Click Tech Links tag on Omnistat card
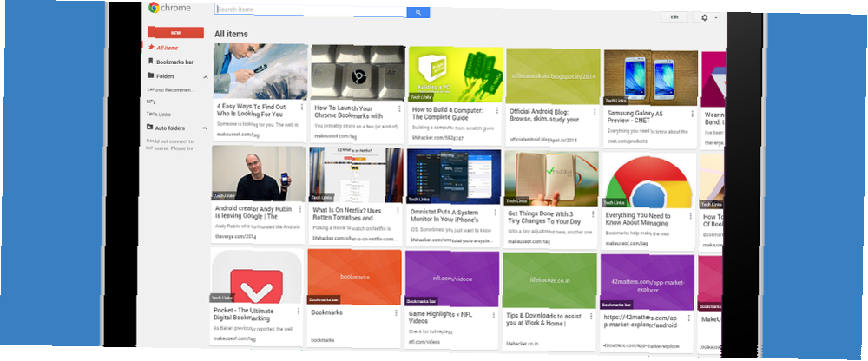Viewport: 868px width, 361px height. pos(419,199)
